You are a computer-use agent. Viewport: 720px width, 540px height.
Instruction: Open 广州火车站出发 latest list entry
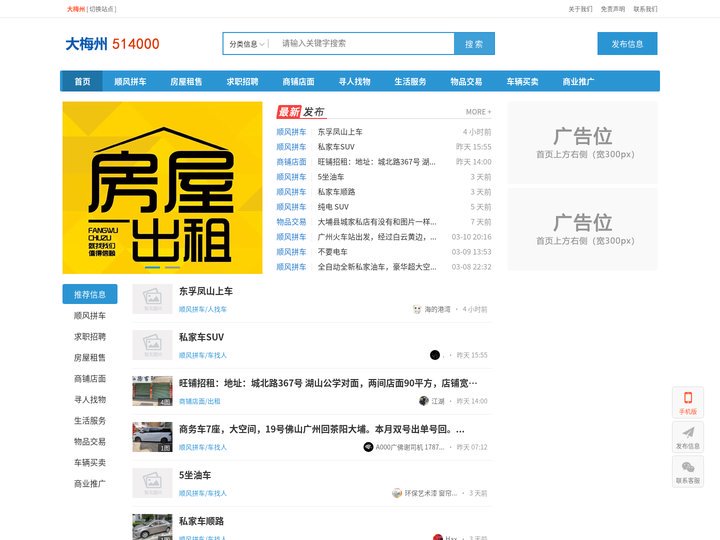[x=377, y=237]
